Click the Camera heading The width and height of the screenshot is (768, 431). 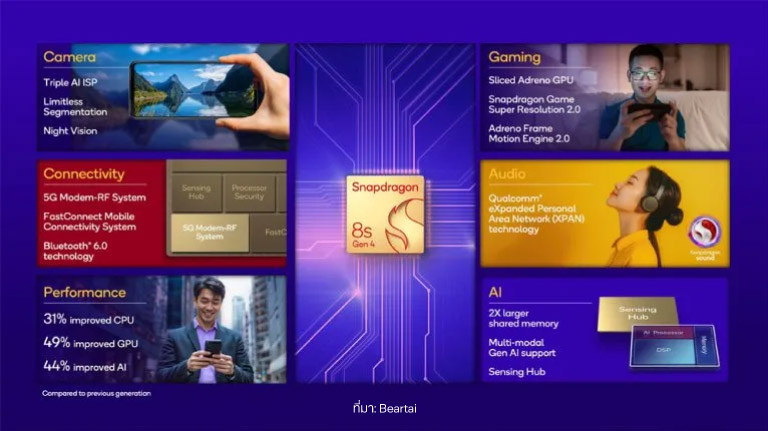[x=70, y=57]
